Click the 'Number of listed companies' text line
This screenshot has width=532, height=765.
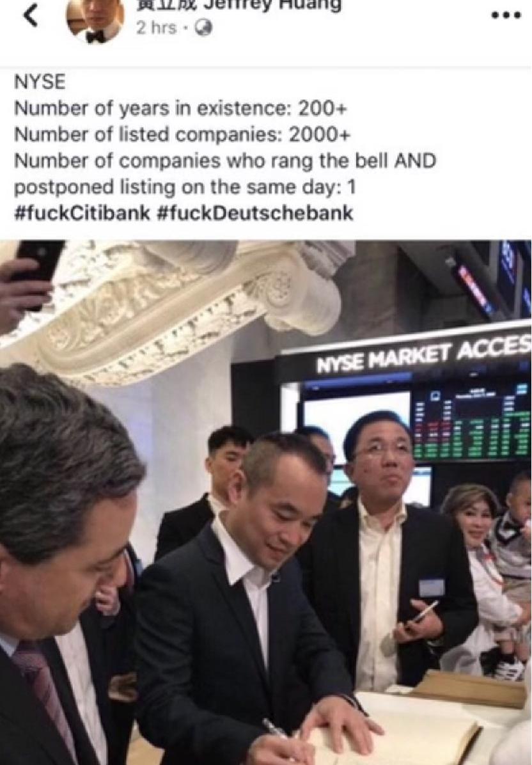(x=182, y=135)
